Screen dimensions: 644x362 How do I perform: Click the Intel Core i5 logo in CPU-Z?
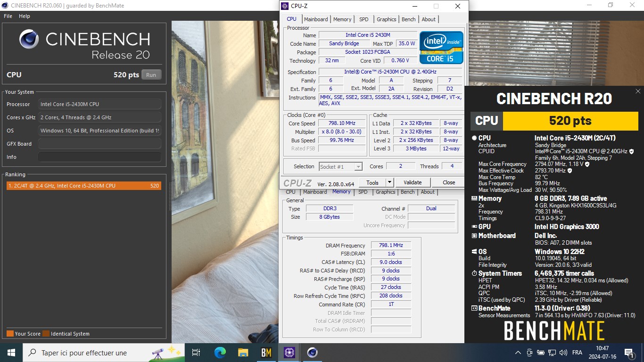click(x=441, y=47)
